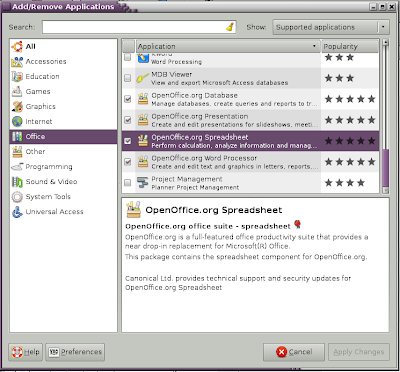Select the MDB Viewer row text
This screenshot has height=372, width=400.
click(219, 78)
